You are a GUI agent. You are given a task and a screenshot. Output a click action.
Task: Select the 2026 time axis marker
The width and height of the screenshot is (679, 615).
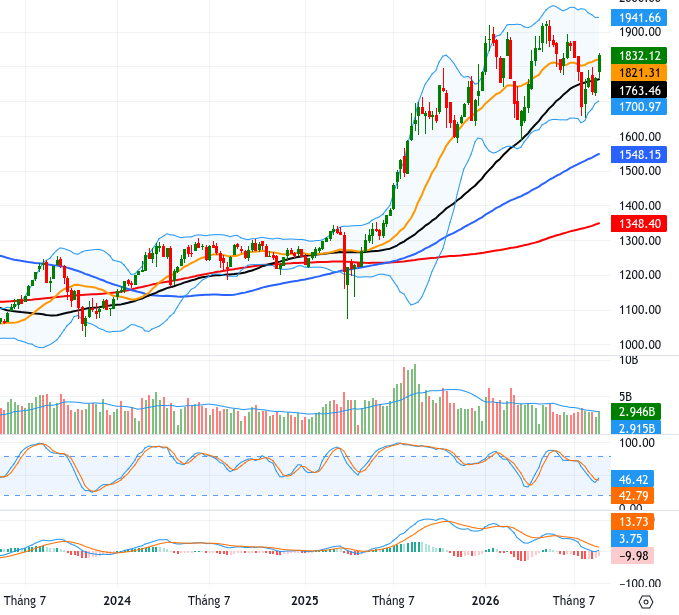485,601
